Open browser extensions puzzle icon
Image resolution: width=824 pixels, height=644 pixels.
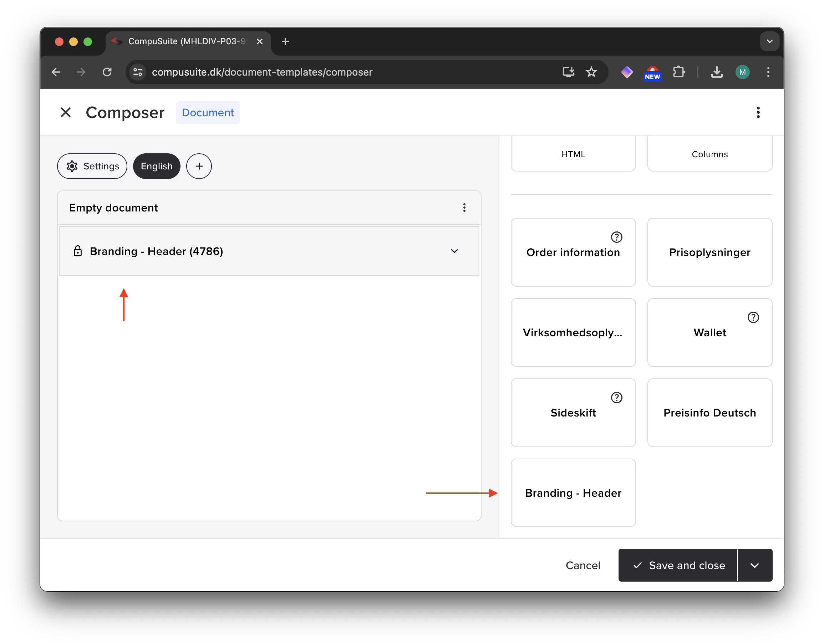click(678, 72)
